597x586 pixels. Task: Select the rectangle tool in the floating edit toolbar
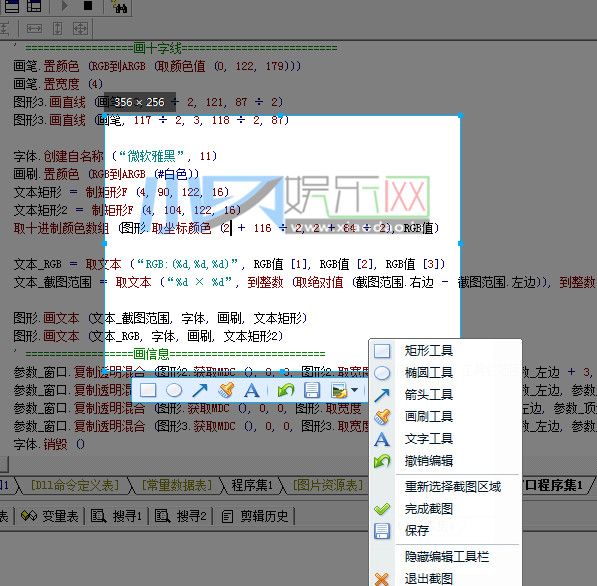148,390
